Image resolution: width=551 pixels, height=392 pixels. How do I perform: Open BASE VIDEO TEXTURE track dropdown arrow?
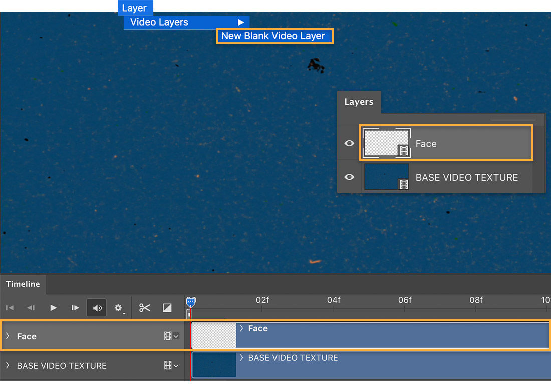(176, 366)
